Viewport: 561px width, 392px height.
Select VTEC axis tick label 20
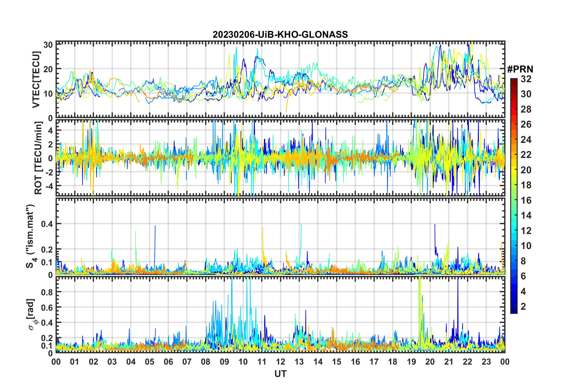click(48, 69)
